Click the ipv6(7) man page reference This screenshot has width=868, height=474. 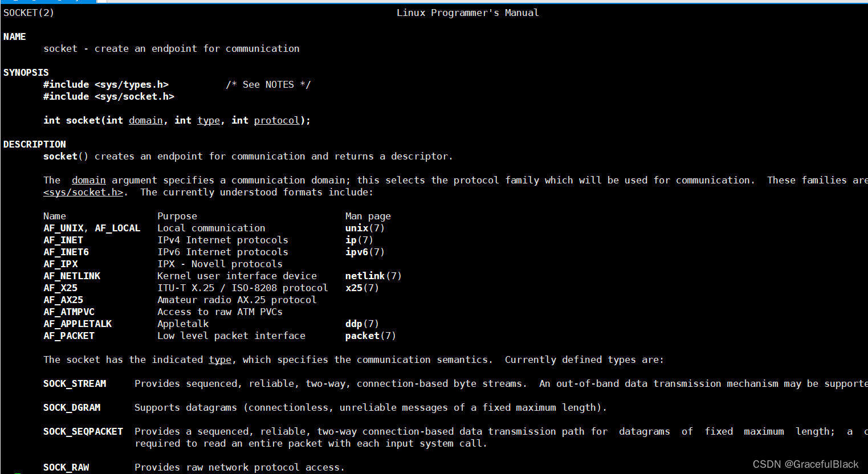365,252
